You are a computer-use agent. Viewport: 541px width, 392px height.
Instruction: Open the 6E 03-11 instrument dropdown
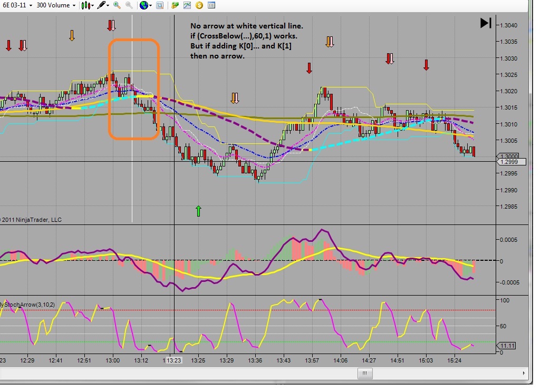tap(17, 5)
